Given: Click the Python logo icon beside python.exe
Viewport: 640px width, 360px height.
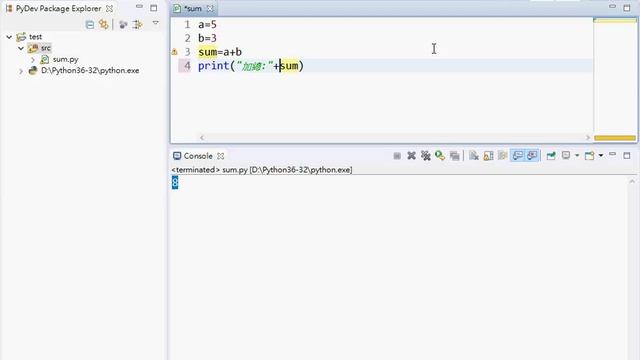Looking at the screenshot, I should click(x=33, y=71).
